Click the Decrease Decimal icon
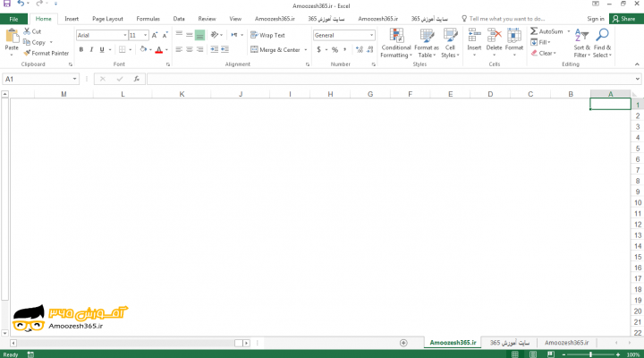 (370, 50)
